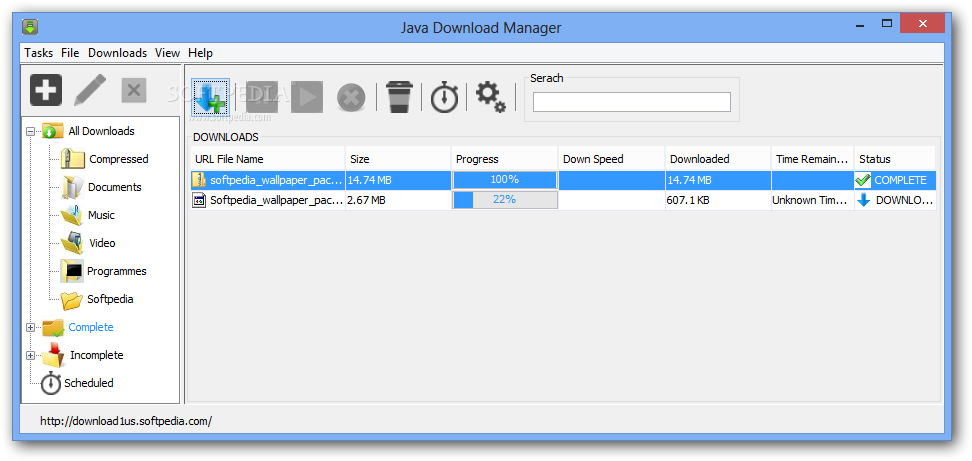
Task: Click the 22% progress bar
Action: pos(505,200)
